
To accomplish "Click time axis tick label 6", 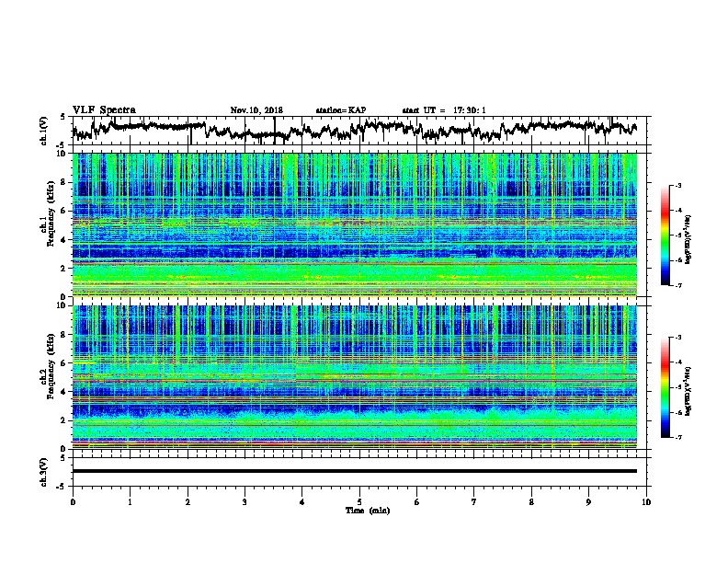I will 417,502.
